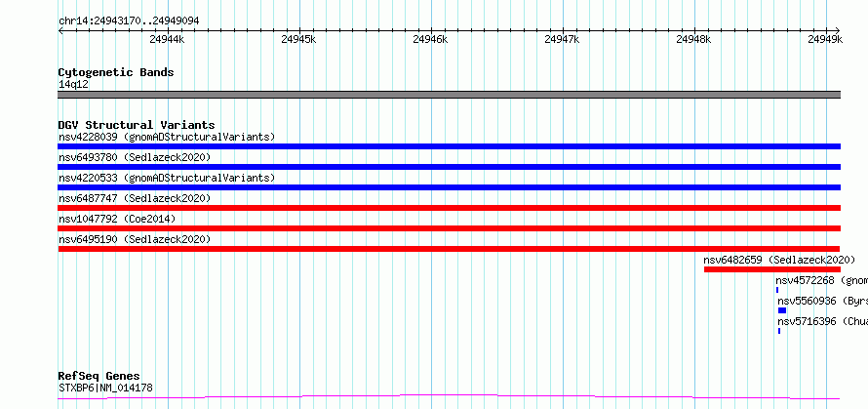The image size is (868, 409).
Task: Click the red bar for nsv6495190
Action: pyautogui.click(x=449, y=249)
